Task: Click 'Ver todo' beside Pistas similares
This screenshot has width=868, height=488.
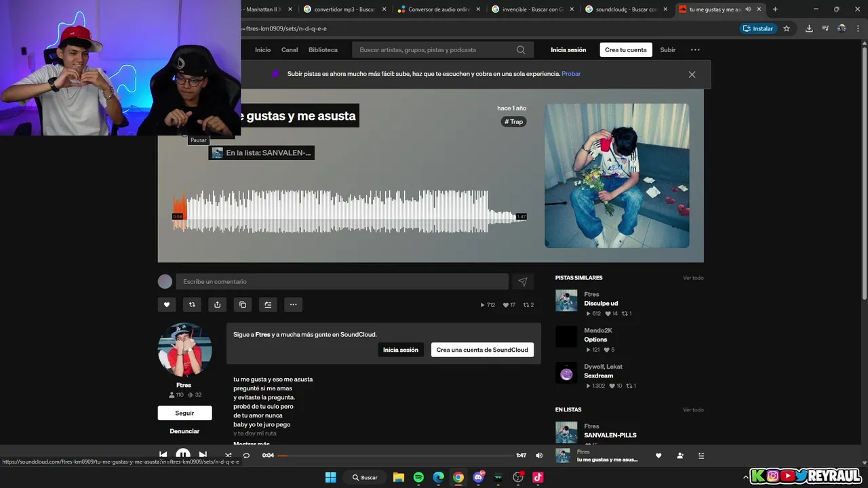Action: [693, 278]
